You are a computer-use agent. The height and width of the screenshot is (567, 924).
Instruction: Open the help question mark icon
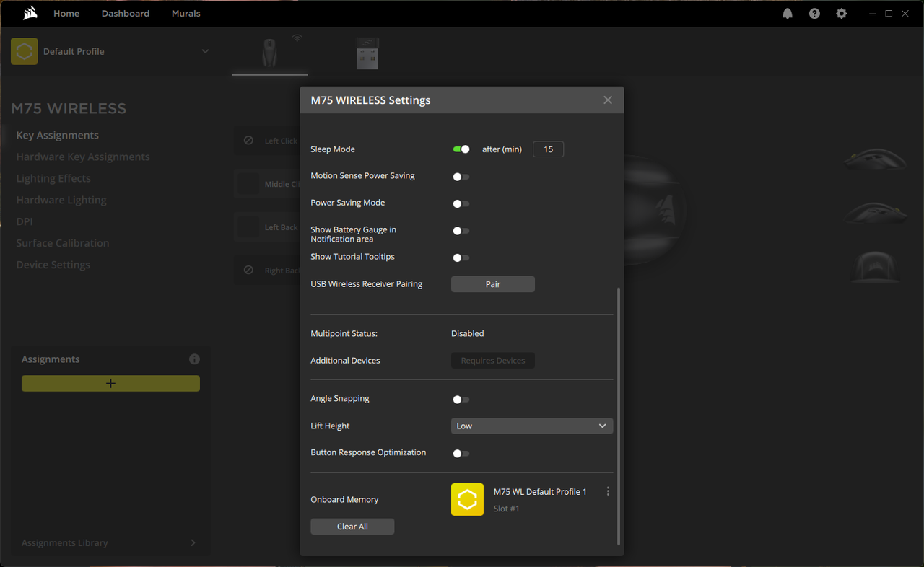pyautogui.click(x=814, y=14)
